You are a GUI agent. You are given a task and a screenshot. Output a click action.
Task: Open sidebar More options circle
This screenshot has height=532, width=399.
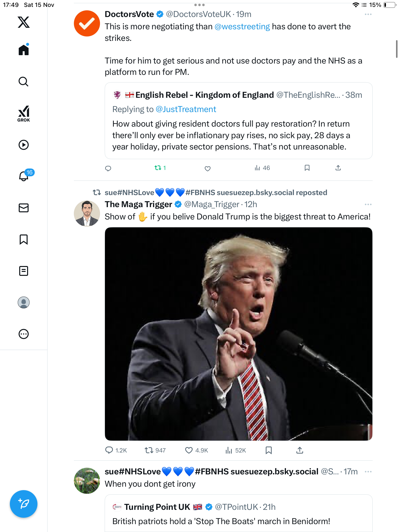pos(24,334)
